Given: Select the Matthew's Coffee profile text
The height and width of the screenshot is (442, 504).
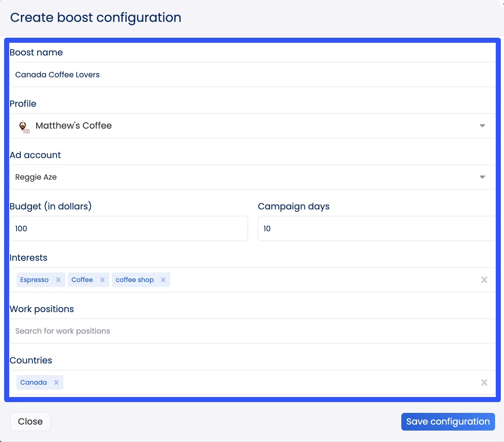Looking at the screenshot, I should tap(74, 126).
